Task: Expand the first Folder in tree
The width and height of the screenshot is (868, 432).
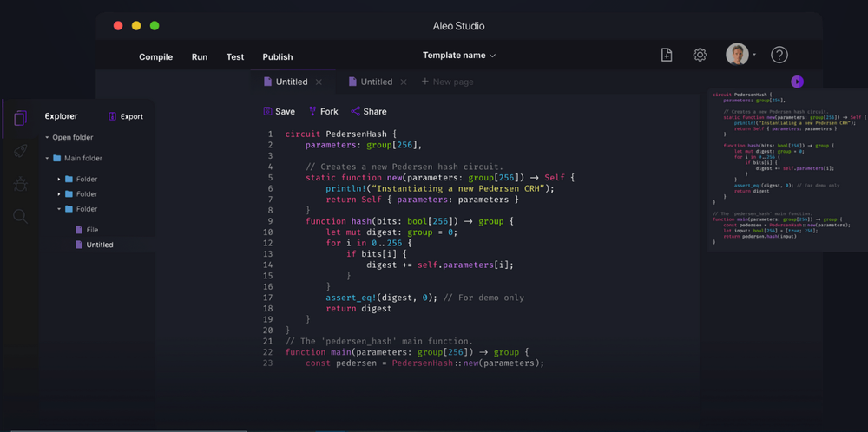Action: point(59,180)
